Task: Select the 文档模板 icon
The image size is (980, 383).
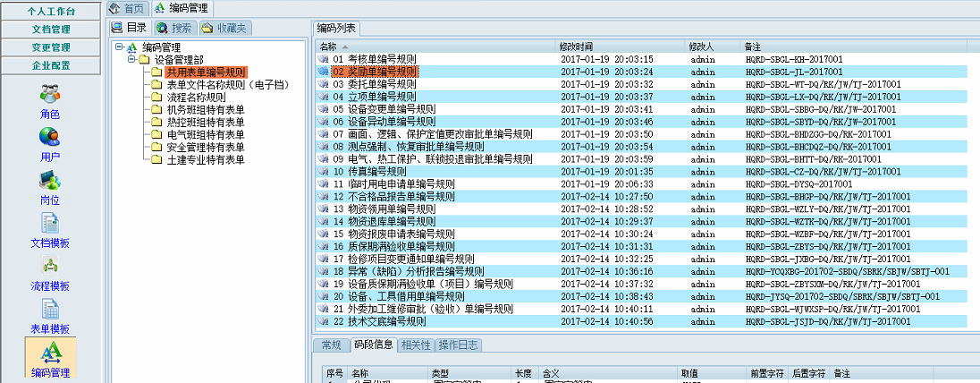Action: (50, 223)
